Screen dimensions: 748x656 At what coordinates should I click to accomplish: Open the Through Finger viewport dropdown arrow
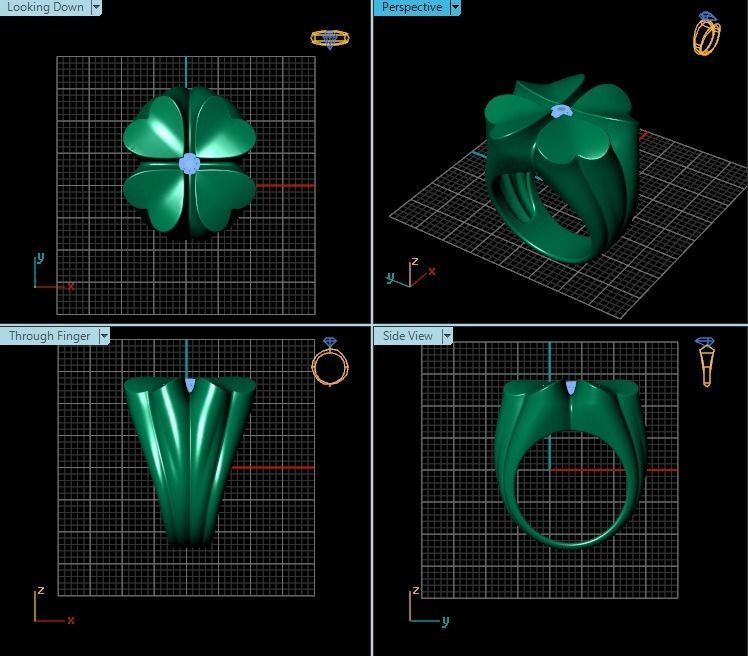[x=104, y=336]
